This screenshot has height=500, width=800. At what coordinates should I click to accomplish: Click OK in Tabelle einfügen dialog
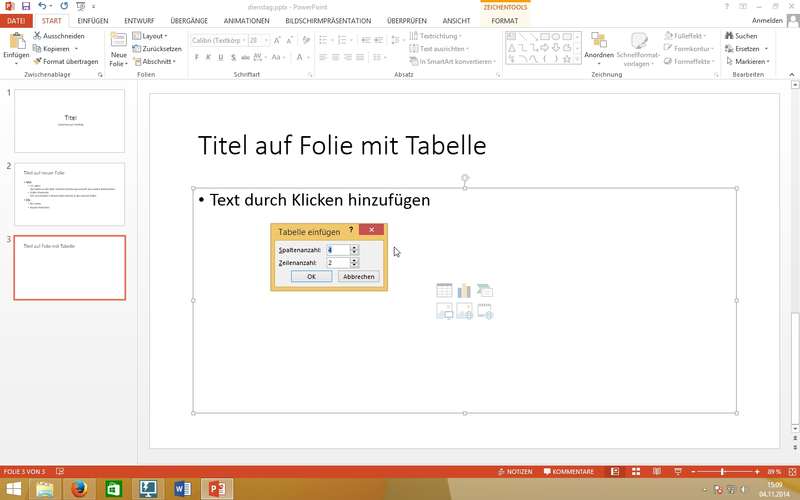[x=311, y=276]
